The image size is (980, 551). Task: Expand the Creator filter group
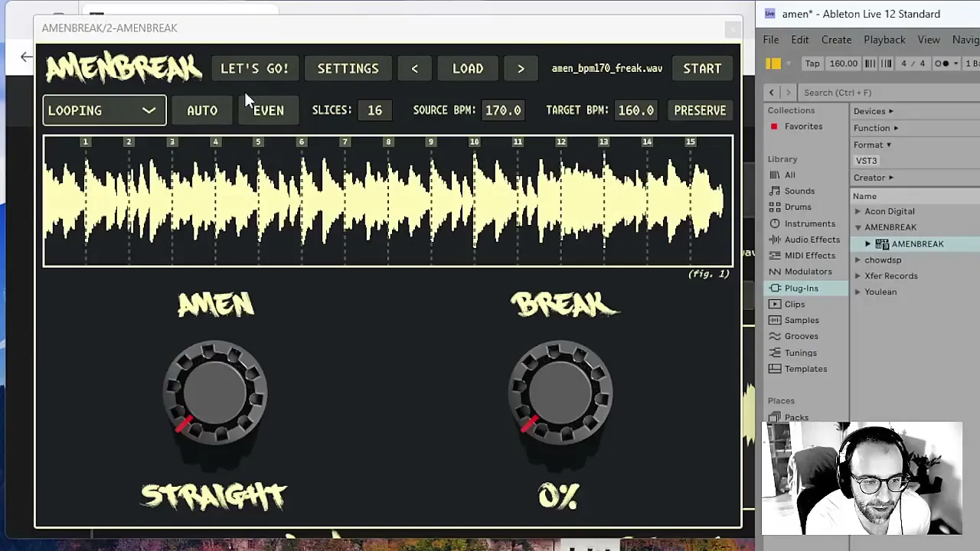point(874,178)
